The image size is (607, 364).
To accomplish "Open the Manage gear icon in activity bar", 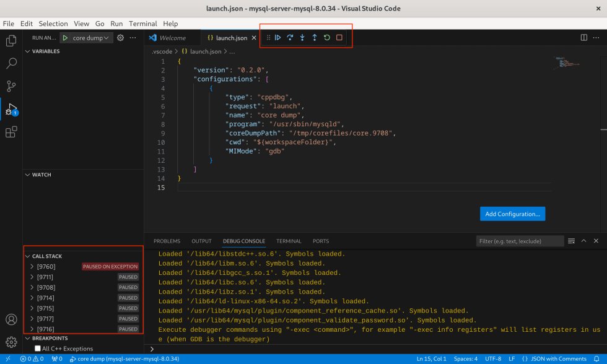I will click(11, 342).
